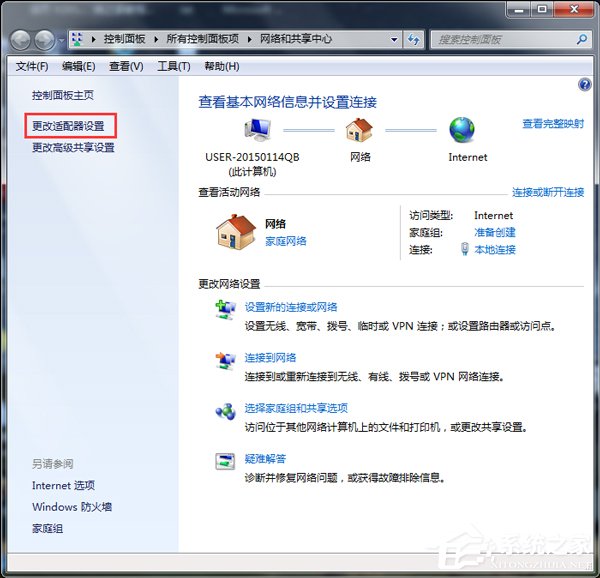Click the 设置新的连接或网络 icon

pyautogui.click(x=225, y=310)
